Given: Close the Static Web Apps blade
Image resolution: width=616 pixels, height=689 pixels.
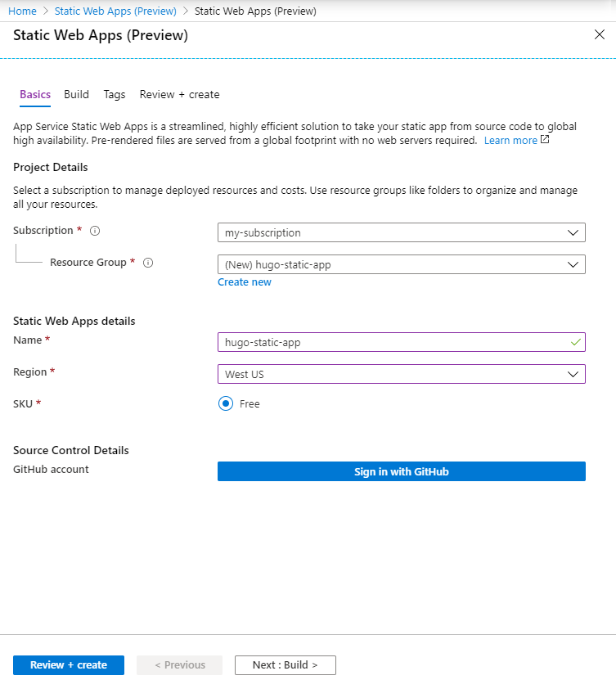Looking at the screenshot, I should click(x=600, y=34).
